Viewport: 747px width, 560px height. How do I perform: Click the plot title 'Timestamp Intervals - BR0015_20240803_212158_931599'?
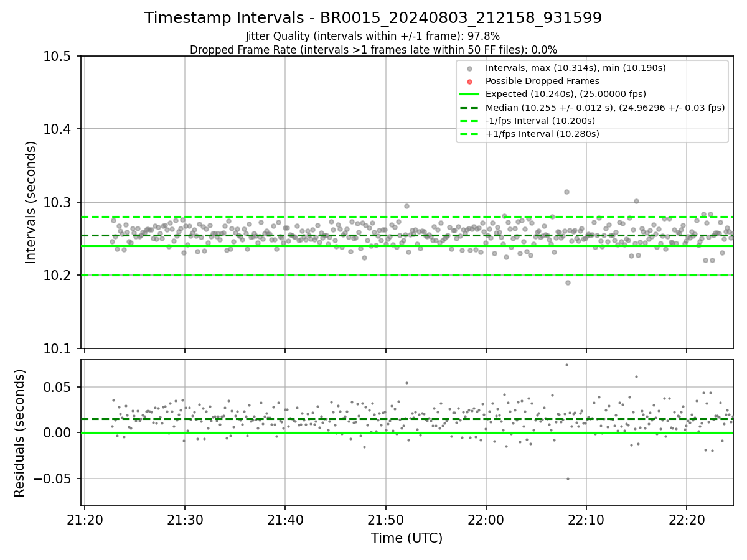[373, 18]
